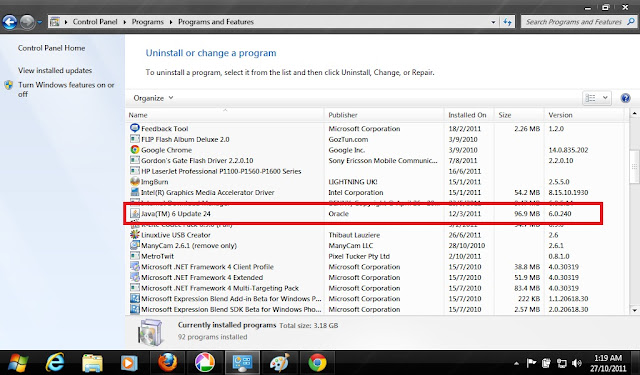
Task: Click Thibaut Lauziere publisher cell
Action: pyautogui.click(x=354, y=235)
